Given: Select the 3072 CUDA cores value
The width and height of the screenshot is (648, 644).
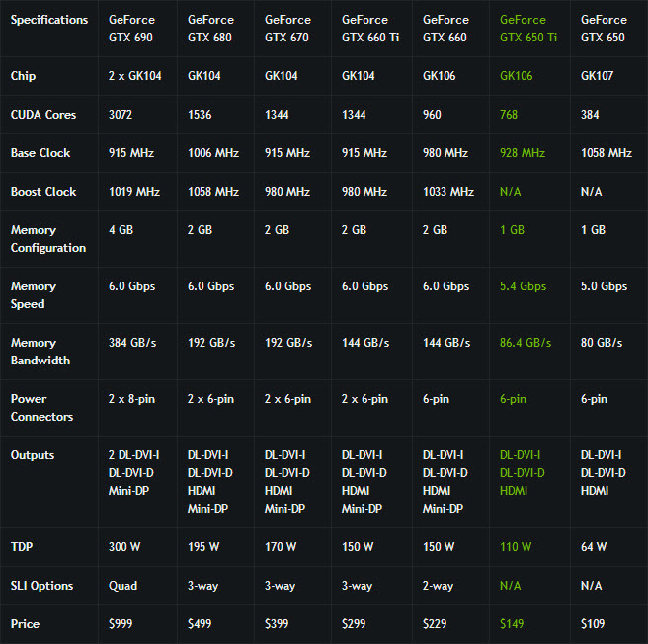Looking at the screenshot, I should (121, 115).
